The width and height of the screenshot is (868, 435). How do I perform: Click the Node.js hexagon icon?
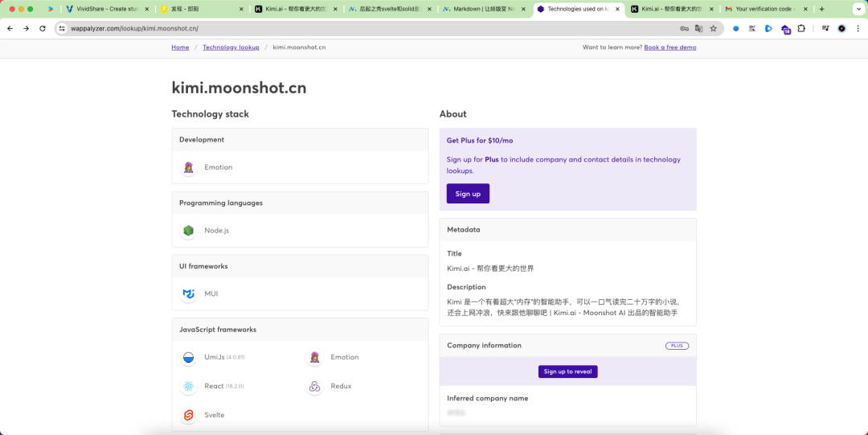tap(189, 231)
